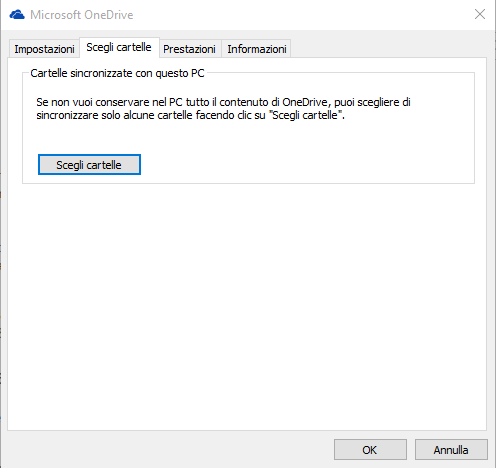Viewport: 496px width, 468px height.
Task: Select the Scegli cartelle tab
Action: [119, 47]
